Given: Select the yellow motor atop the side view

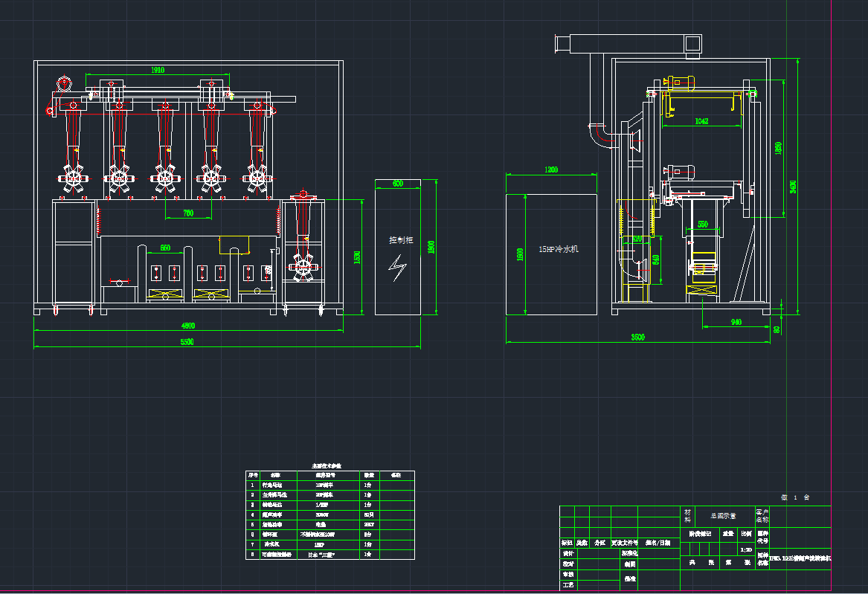Looking at the screenshot, I should [681, 83].
